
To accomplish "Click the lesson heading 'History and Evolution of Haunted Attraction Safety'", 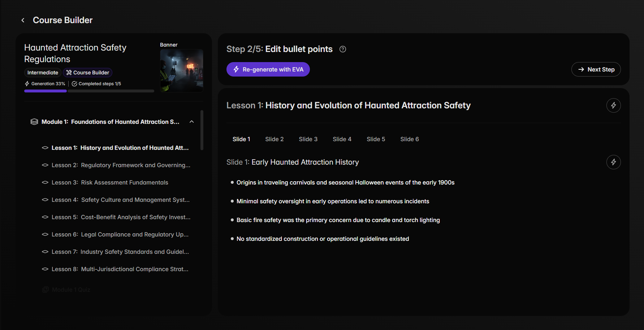I will (x=368, y=105).
